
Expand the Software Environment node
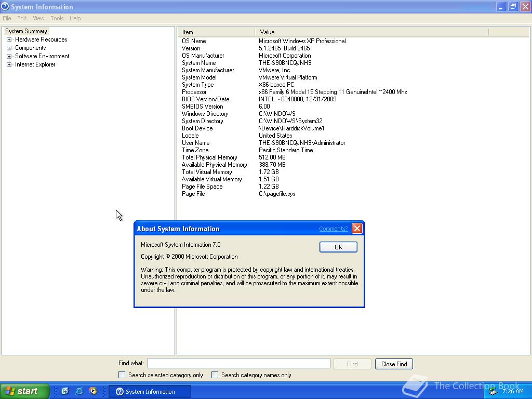(x=9, y=56)
